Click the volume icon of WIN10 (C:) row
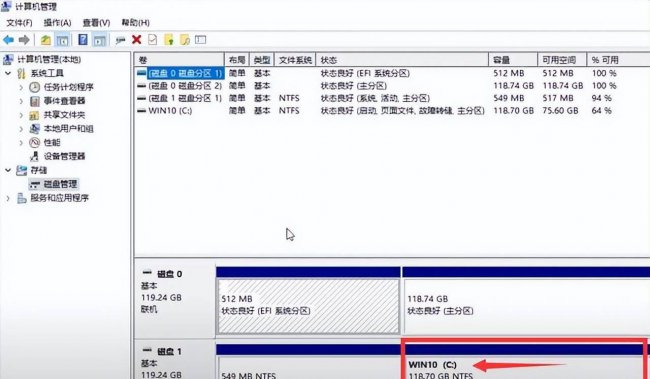Viewport: 650px width, 379px height. click(x=142, y=111)
